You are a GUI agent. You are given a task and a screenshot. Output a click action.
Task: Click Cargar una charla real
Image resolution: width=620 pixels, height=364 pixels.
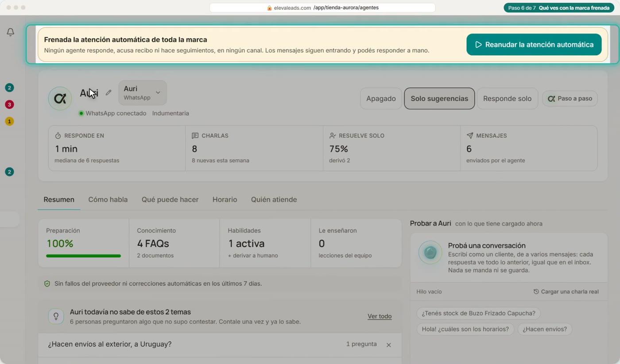pos(566,292)
